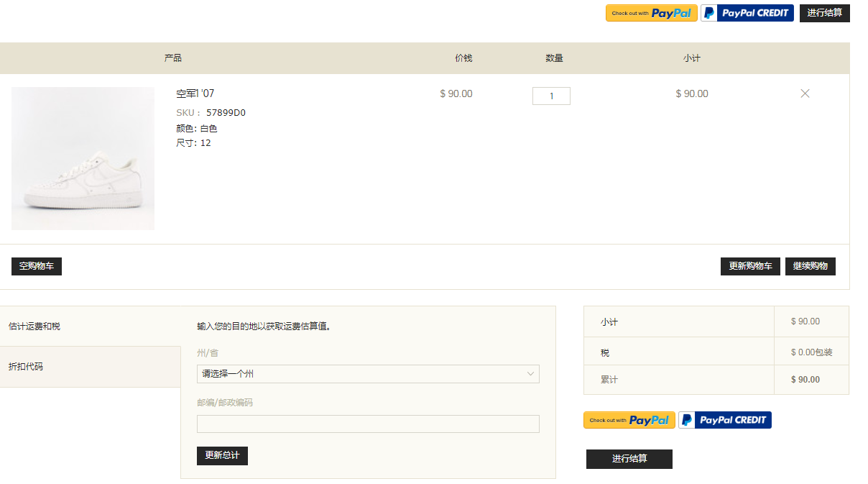Viewport: 868px width, 484px height.
Task: Click the 小计 amount in summary panel
Action: [805, 321]
